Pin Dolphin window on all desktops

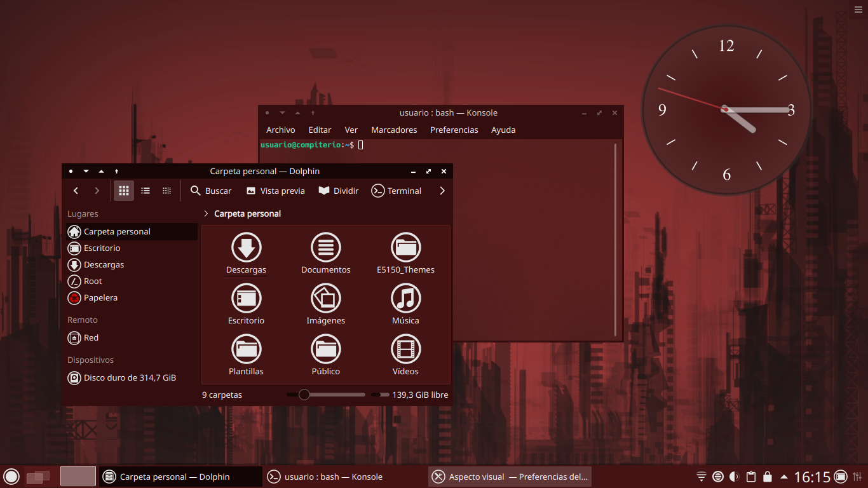point(116,171)
